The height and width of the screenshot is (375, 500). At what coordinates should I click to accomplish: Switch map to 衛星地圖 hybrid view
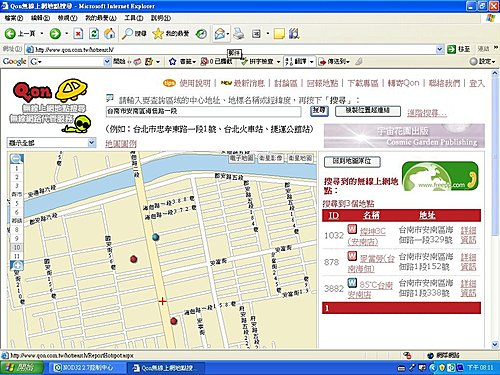[300, 158]
